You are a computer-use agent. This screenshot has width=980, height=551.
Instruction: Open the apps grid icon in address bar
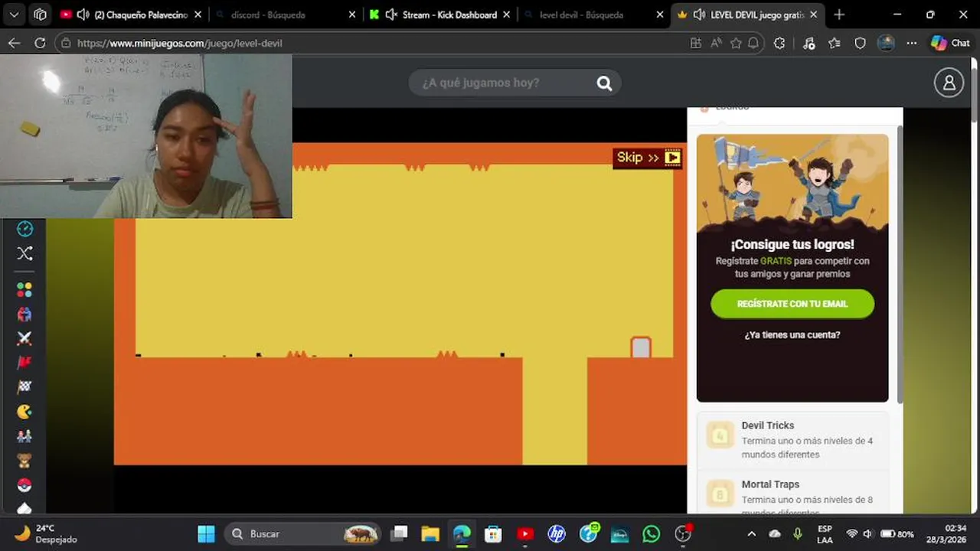coord(696,44)
